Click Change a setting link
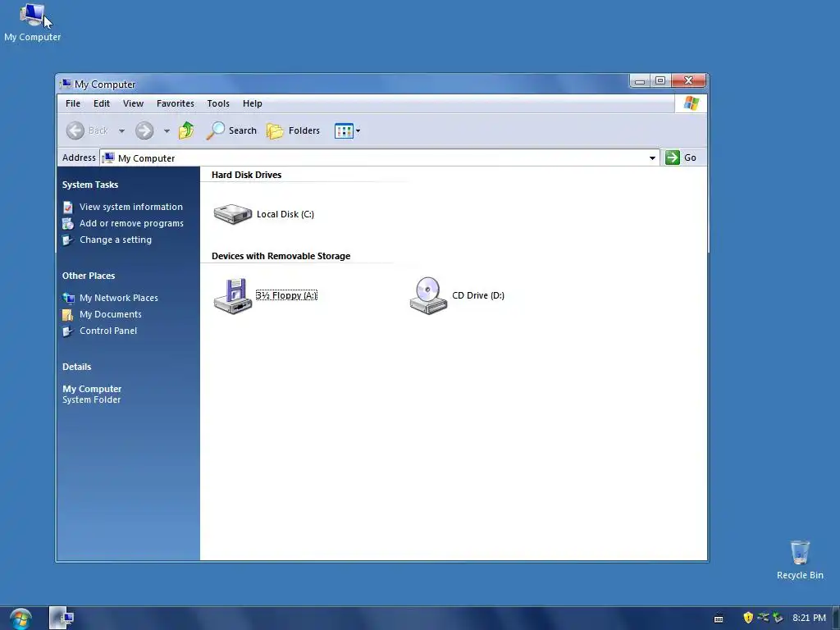Image resolution: width=840 pixels, height=630 pixels. click(x=116, y=240)
